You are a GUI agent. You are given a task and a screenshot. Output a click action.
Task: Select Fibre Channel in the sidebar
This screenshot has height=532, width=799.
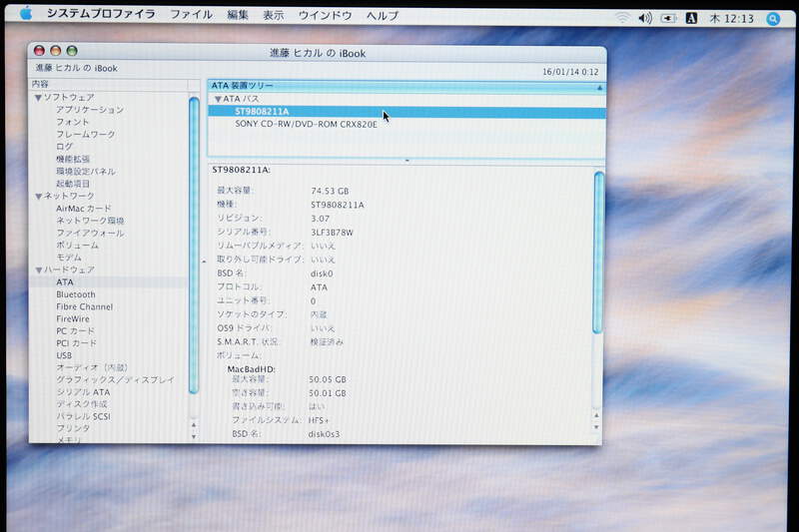[85, 306]
